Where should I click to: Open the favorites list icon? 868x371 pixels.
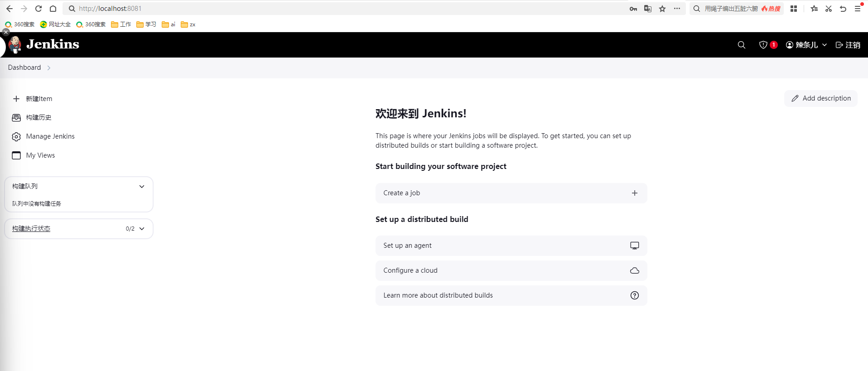tap(814, 9)
